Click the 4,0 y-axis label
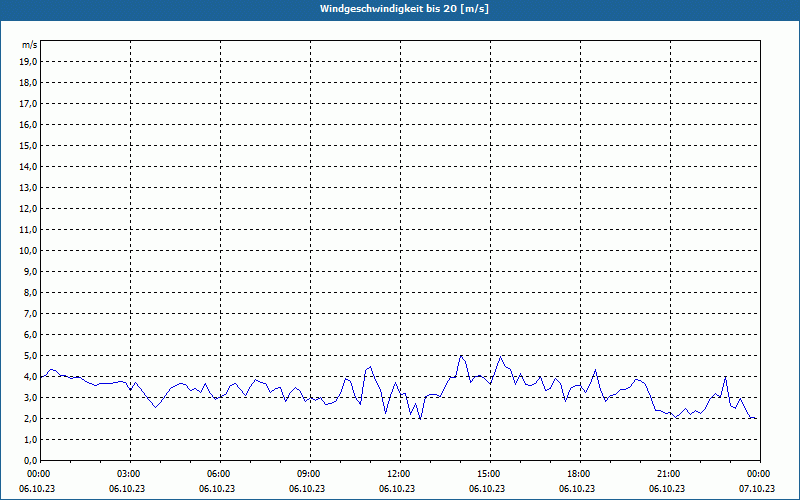The height and width of the screenshot is (500, 800). 30,377
